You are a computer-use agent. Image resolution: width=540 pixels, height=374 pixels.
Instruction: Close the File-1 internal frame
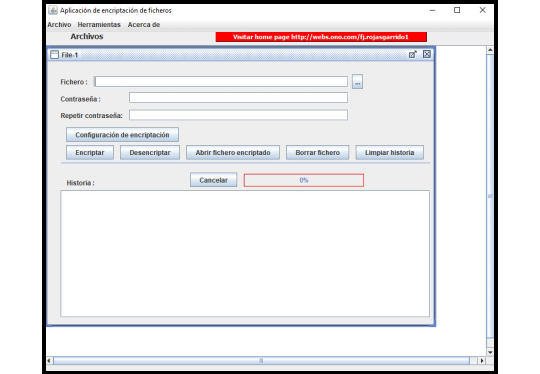pyautogui.click(x=427, y=54)
